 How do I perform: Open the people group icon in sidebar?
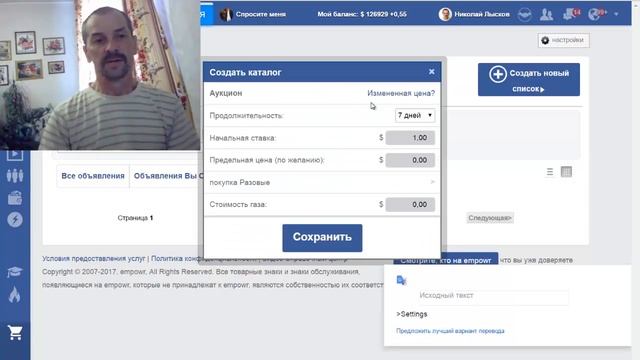coord(15,176)
